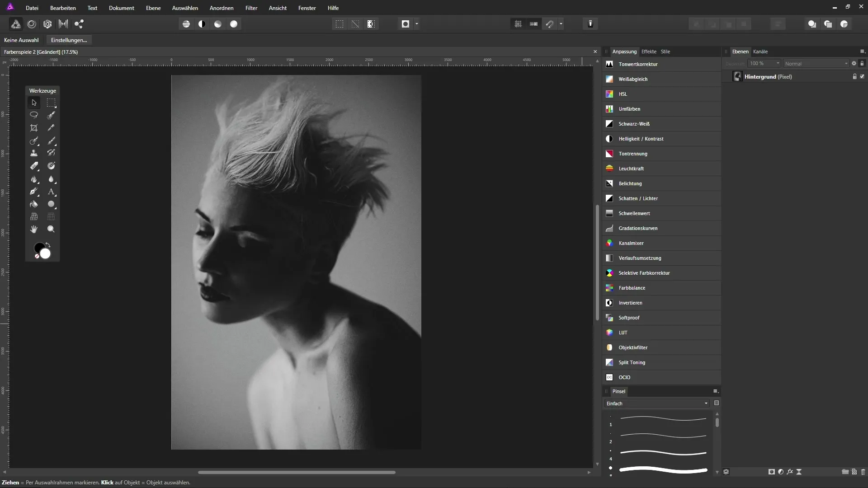Viewport: 868px width, 488px height.
Task: Add a Schwarz-Weiß adjustment
Action: pos(662,124)
